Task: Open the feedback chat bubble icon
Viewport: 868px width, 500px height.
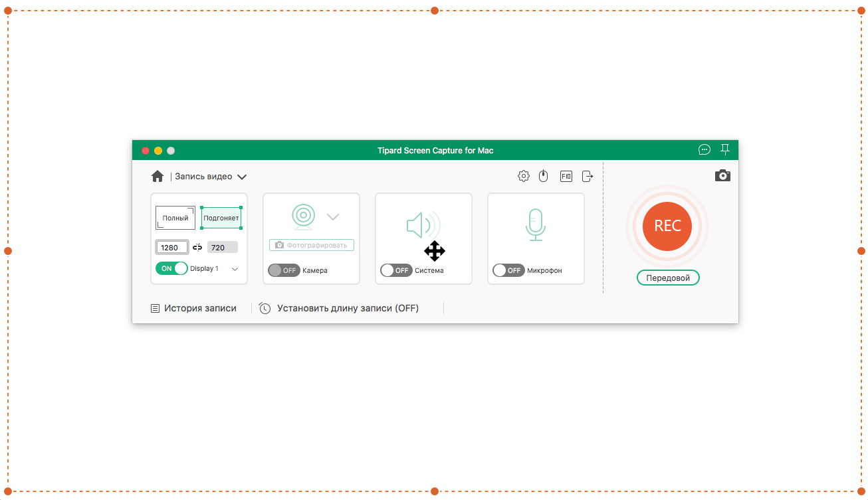Action: pos(705,150)
